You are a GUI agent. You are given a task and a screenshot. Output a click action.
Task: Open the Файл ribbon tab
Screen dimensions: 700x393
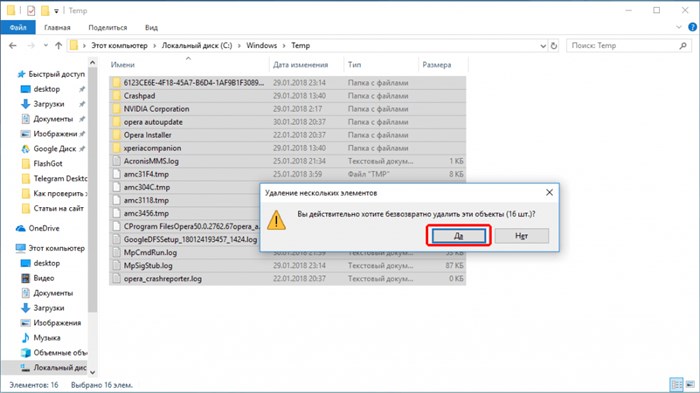tap(18, 28)
